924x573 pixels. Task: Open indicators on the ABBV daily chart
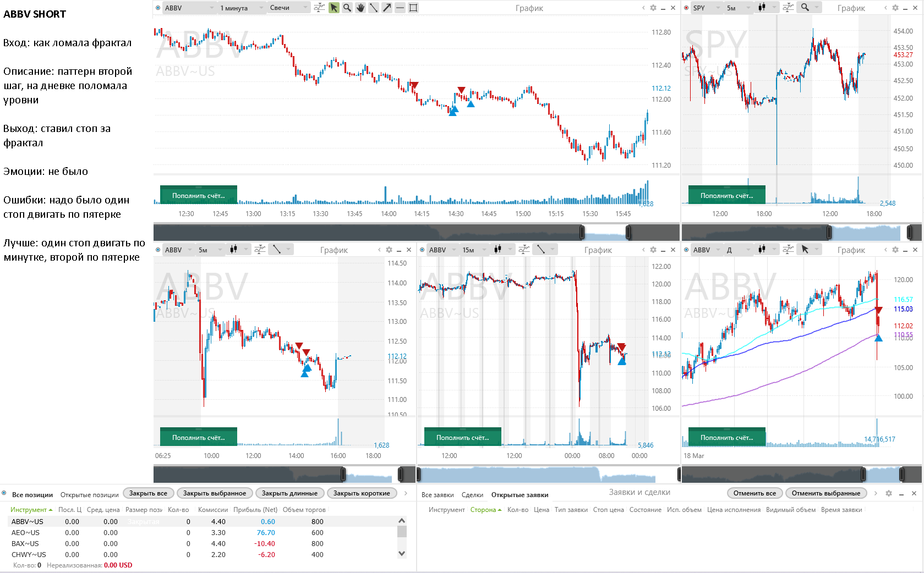tap(788, 250)
